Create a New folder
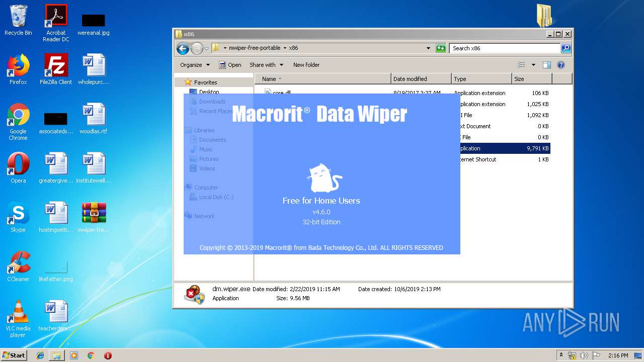Image resolution: width=644 pixels, height=362 pixels. click(306, 65)
